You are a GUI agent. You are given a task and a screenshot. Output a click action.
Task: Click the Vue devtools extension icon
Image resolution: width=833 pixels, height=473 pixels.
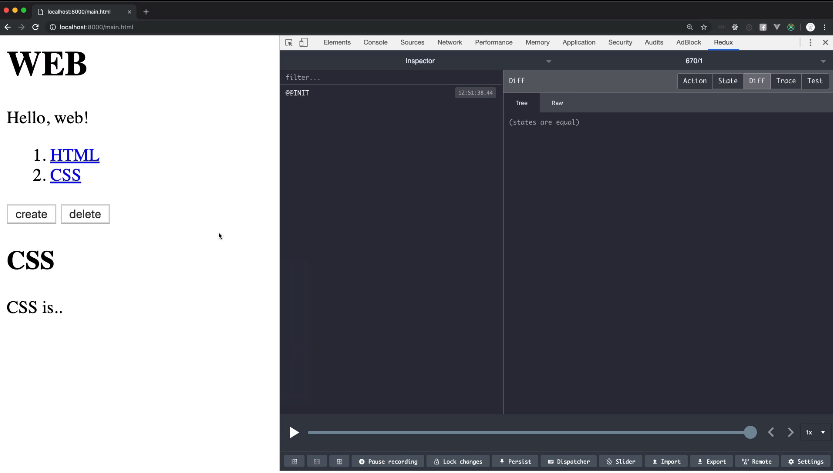tap(777, 27)
